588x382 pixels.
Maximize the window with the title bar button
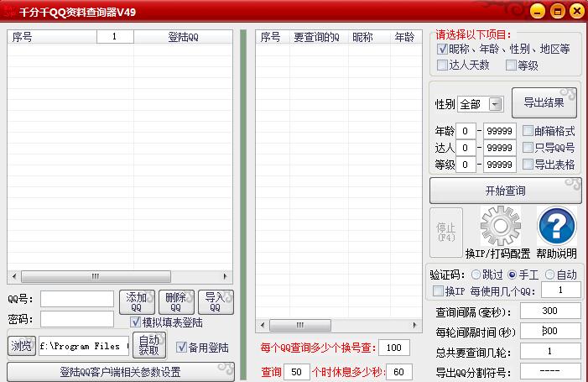click(557, 11)
